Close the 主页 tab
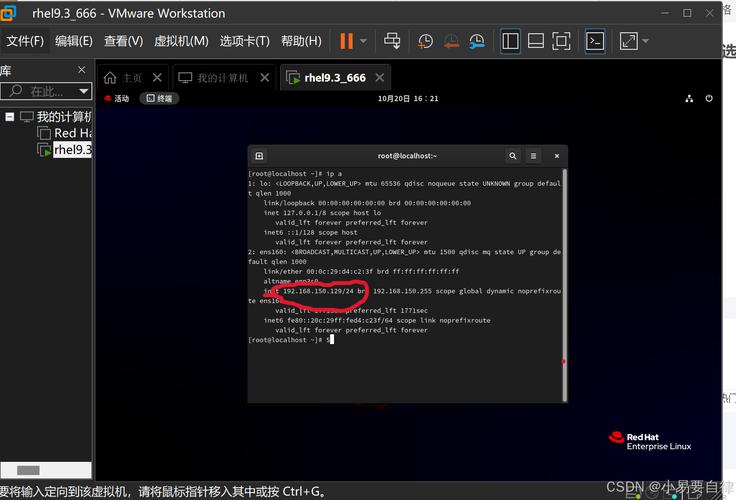The height and width of the screenshot is (500, 736). 157,77
